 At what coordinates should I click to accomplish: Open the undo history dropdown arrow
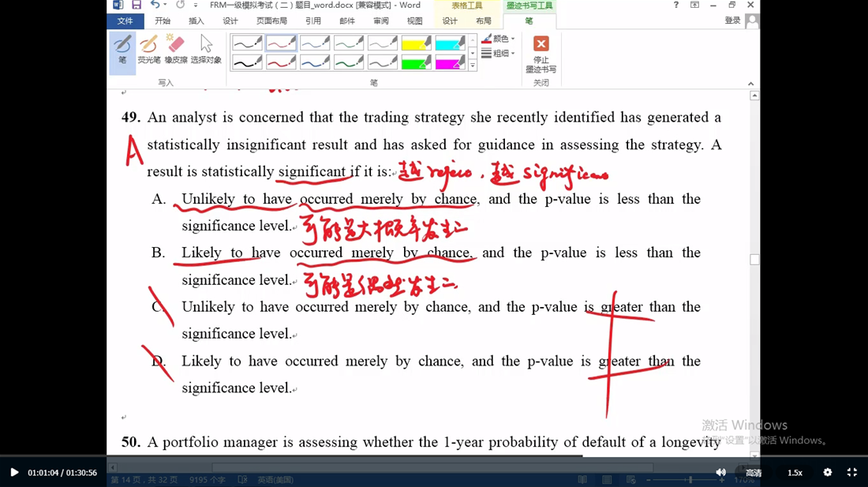coord(165,5)
